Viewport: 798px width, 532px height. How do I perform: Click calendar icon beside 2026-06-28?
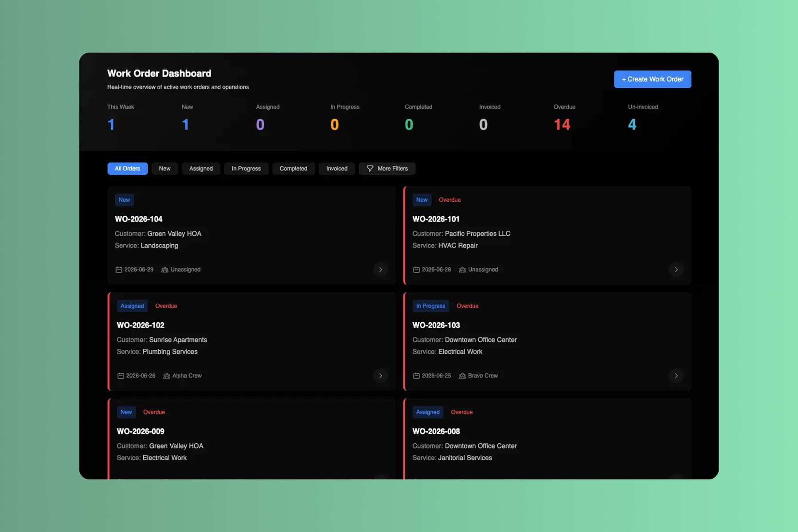[x=416, y=270]
